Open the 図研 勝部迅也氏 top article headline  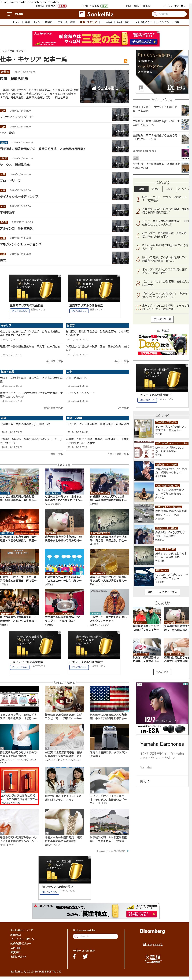pos(14,79)
